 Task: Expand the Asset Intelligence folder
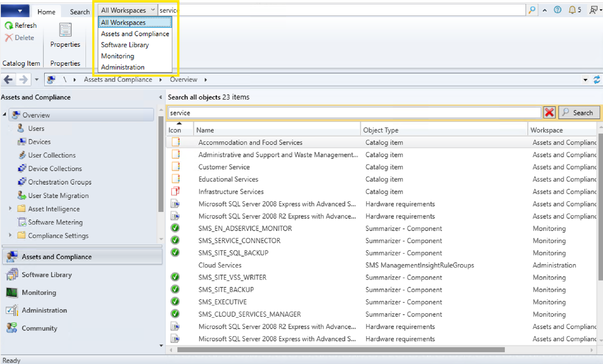pos(10,209)
